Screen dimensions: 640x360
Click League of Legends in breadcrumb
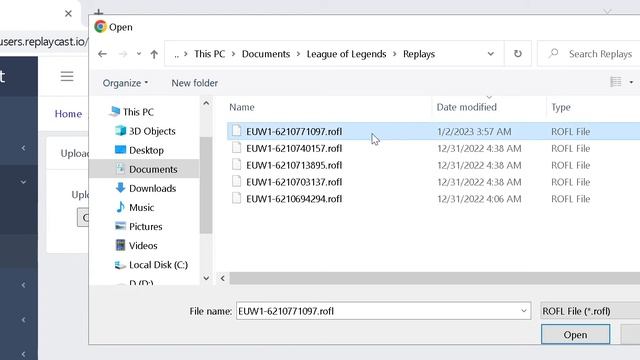pos(346,54)
